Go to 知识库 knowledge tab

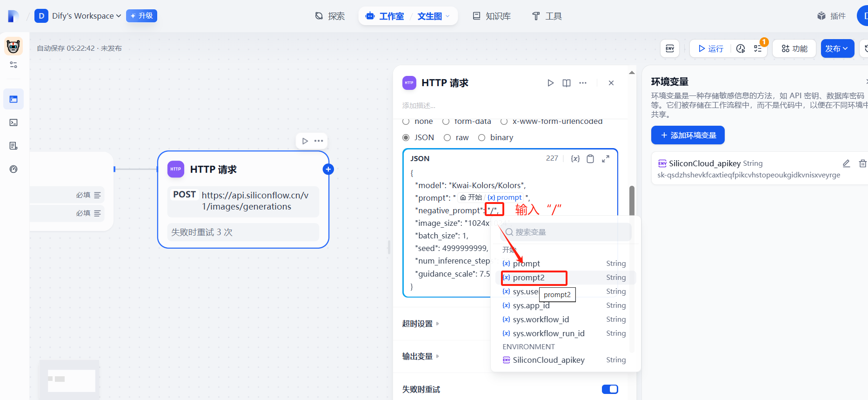tap(492, 16)
